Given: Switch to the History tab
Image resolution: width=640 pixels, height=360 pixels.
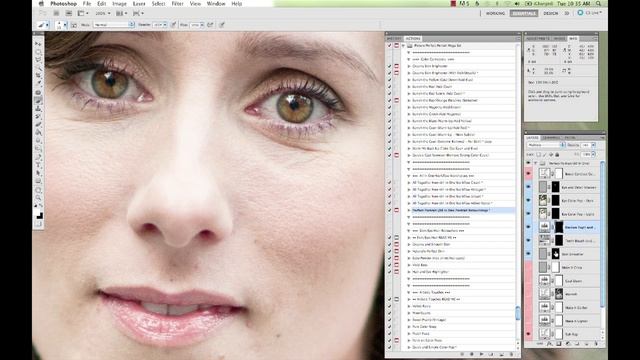Looking at the screenshot, I should tap(394, 38).
